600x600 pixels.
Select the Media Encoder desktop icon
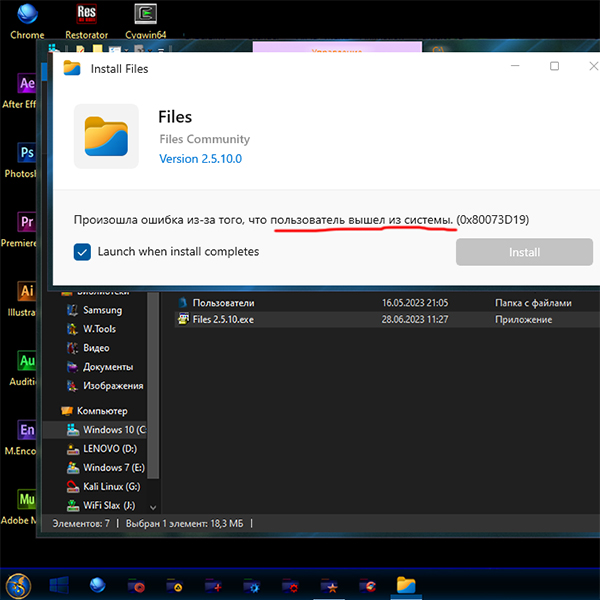click(21, 438)
